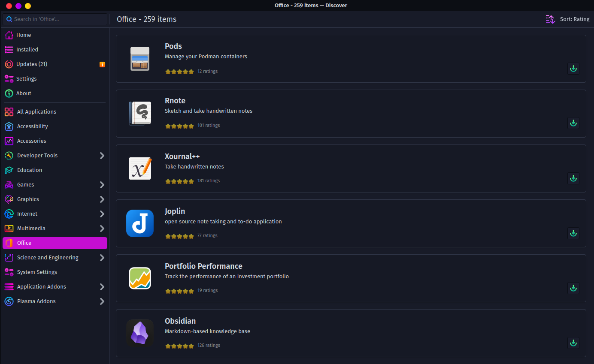Click 'Sketch and take handwritten notes' description
This screenshot has height=364, width=594.
[209, 111]
